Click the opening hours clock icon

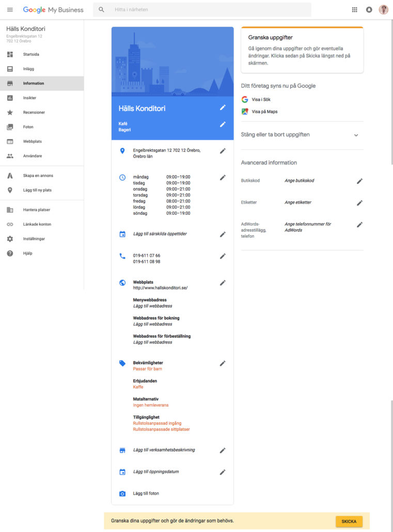122,178
